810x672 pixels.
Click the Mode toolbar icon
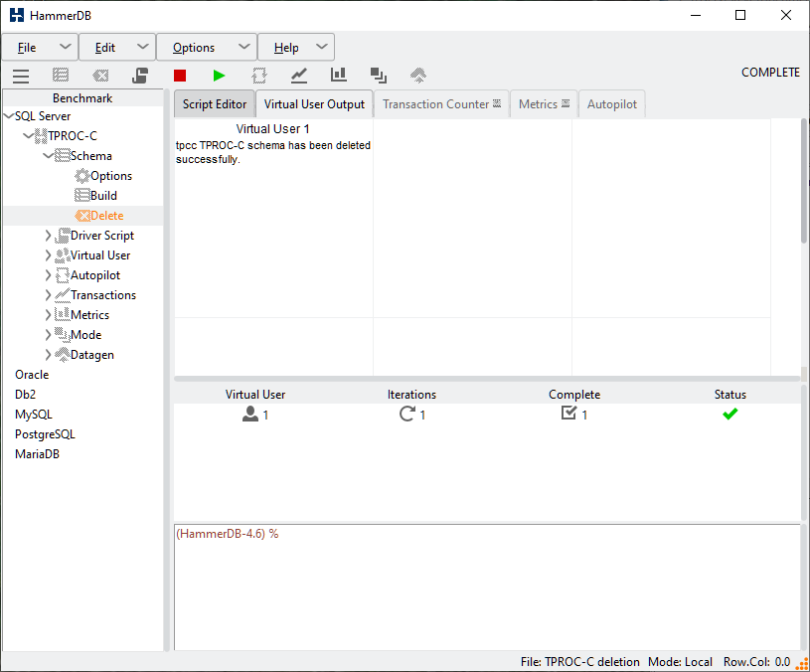tap(378, 76)
